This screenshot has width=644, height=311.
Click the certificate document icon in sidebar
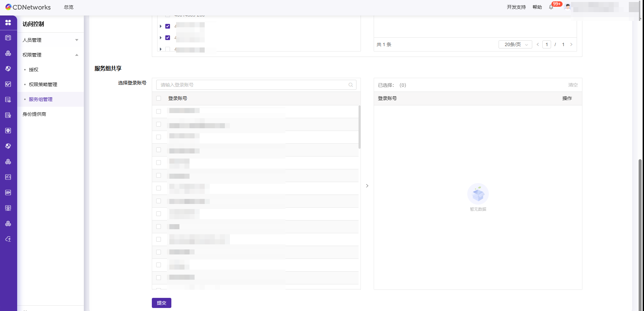coord(8,115)
